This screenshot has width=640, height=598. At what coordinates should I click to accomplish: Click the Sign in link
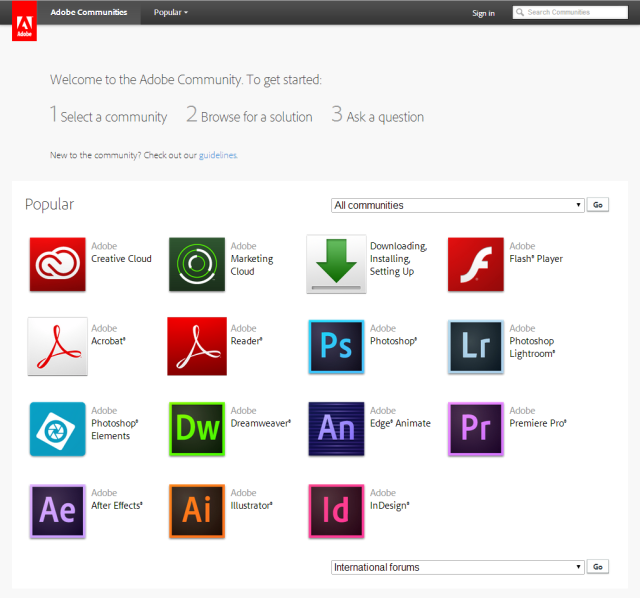(483, 13)
